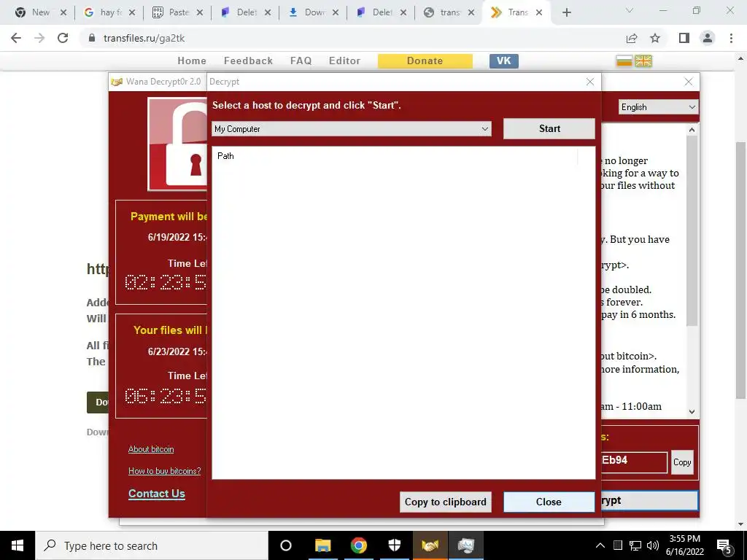Click the Windows Start button
The image size is (747, 560).
18,545
